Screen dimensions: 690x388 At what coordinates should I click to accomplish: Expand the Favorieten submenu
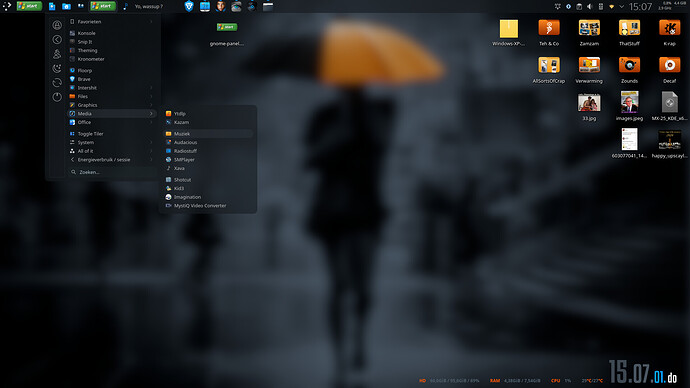tap(111, 22)
